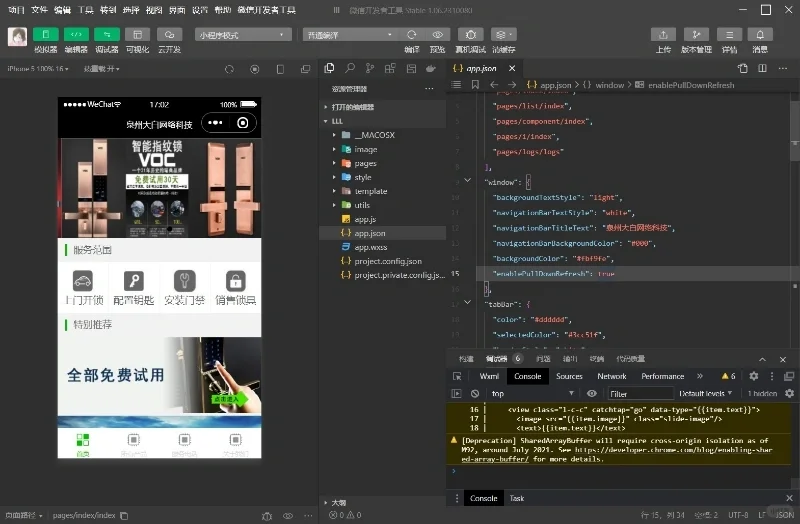Screen dimensions: 800x524
Task: Click the resource manager ellipsis menu
Action: 429,89
